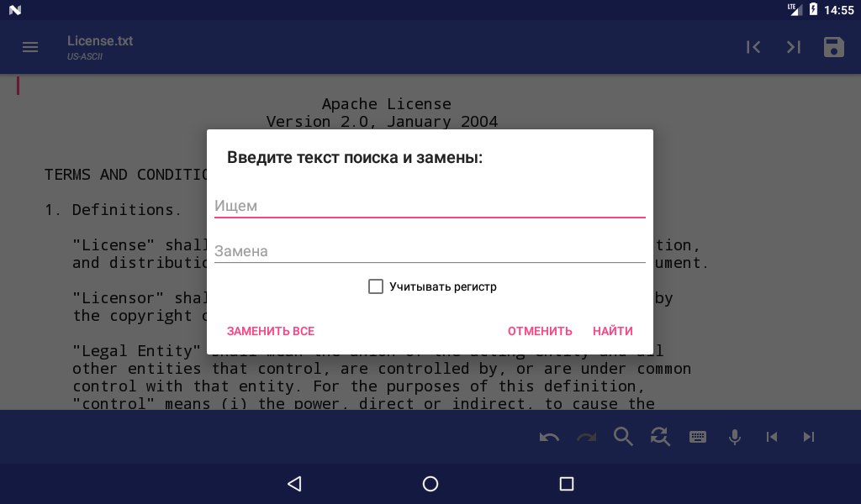The width and height of the screenshot is (861, 504).
Task: Tap the previous skip icon in bottom toolbar
Action: point(772,437)
